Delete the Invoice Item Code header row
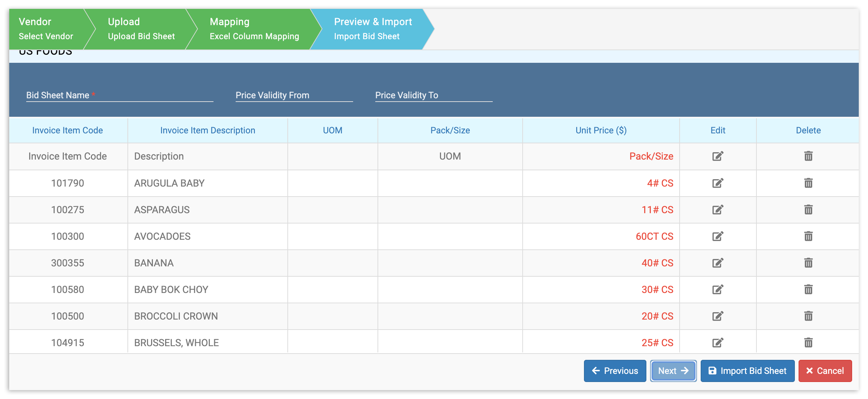 [808, 156]
